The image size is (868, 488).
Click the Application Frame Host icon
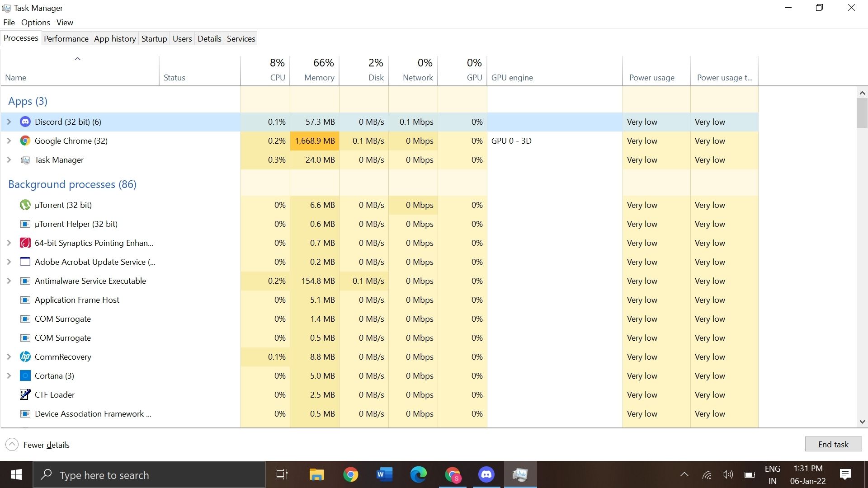tap(25, 300)
